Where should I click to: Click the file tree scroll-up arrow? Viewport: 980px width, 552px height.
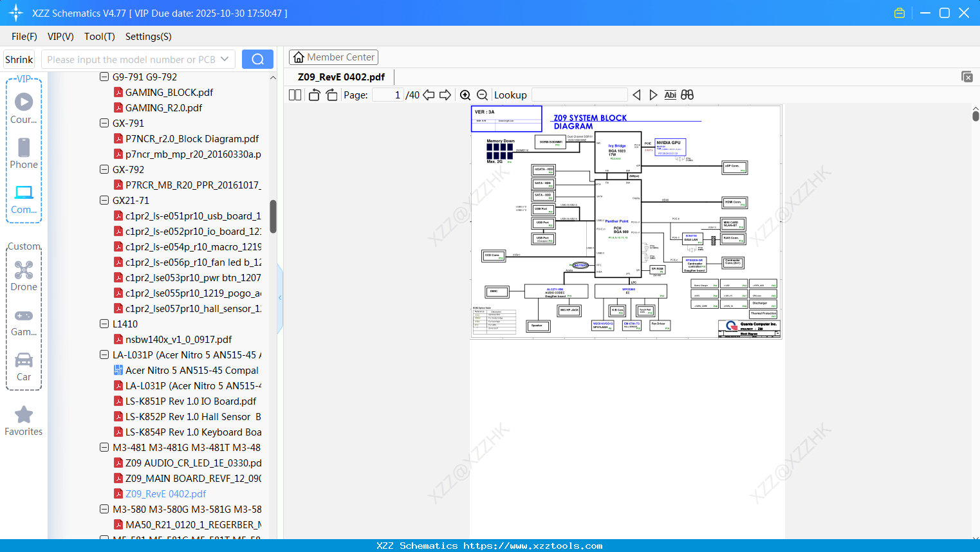[x=273, y=77]
